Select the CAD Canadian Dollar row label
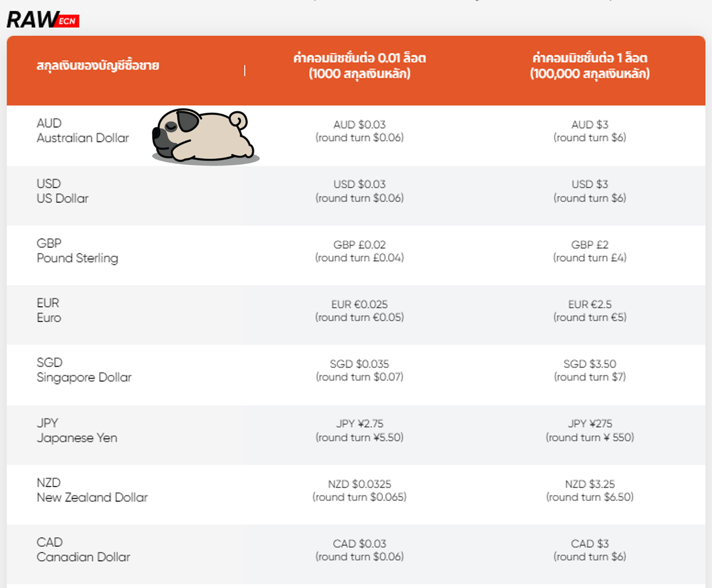Screen dimensions: 712x588 [83, 550]
